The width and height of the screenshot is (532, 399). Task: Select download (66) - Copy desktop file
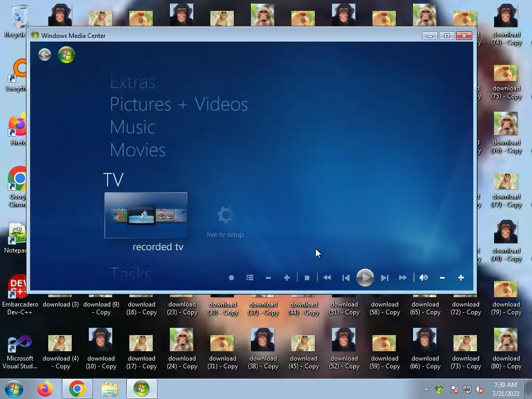click(x=425, y=349)
